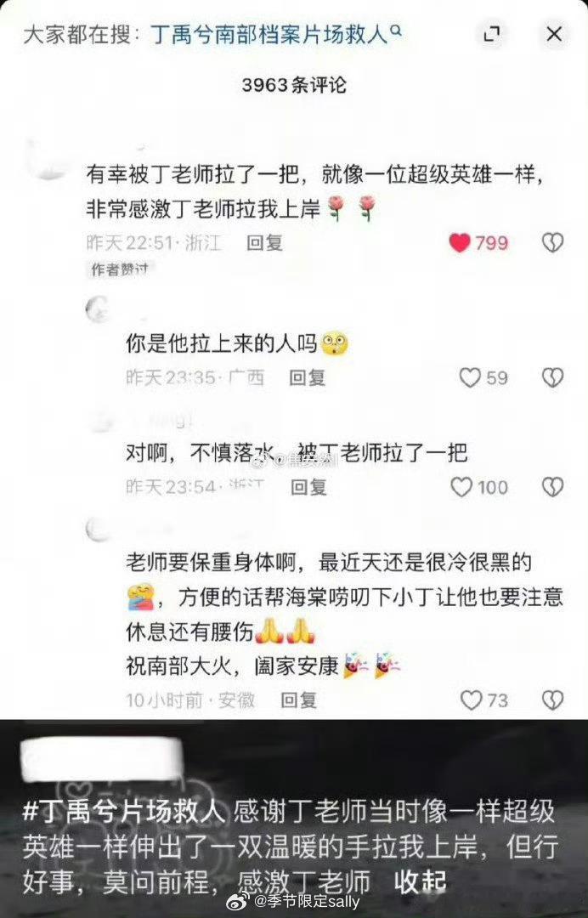Expand comments panel to full screen
Image resolution: width=588 pixels, height=918 pixels.
tap(491, 34)
